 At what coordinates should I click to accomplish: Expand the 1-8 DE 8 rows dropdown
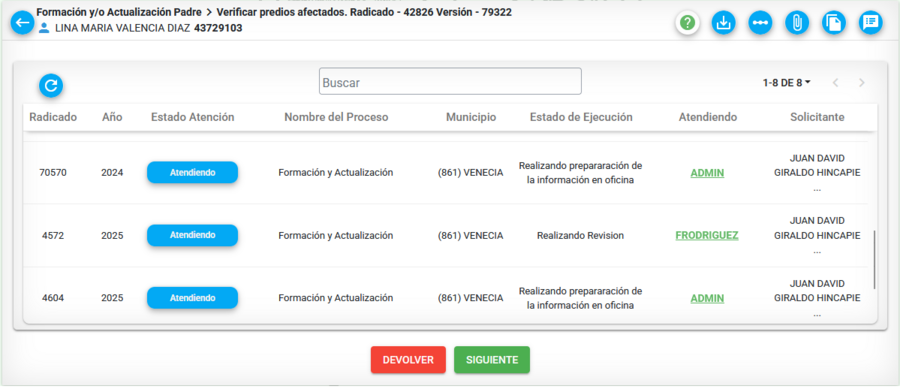click(786, 83)
